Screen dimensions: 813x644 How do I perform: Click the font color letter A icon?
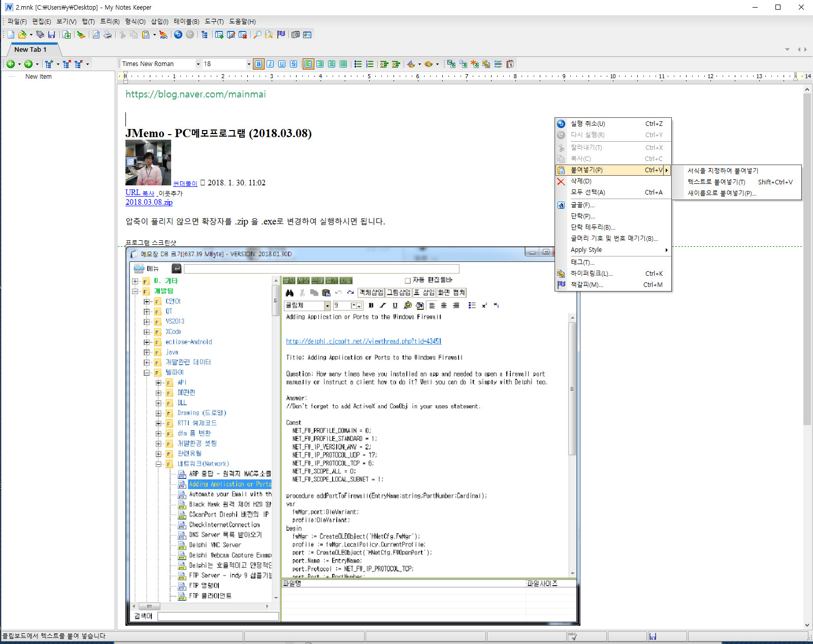pos(411,64)
